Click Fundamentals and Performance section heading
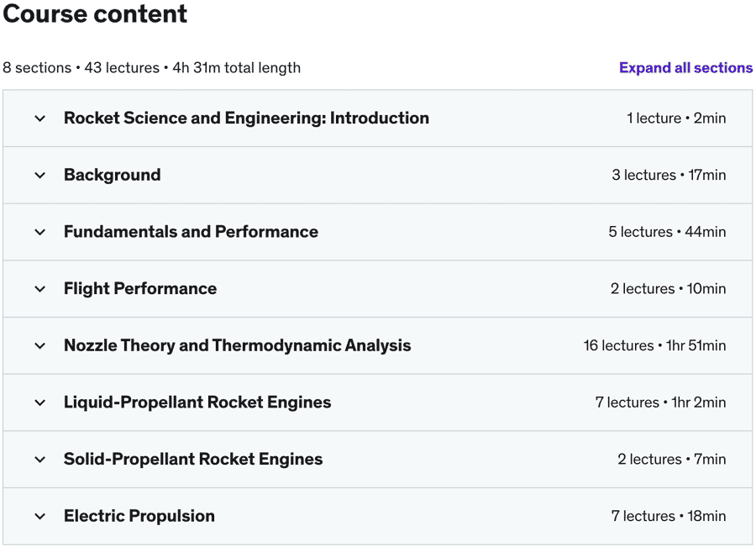The height and width of the screenshot is (547, 756). pyautogui.click(x=191, y=232)
